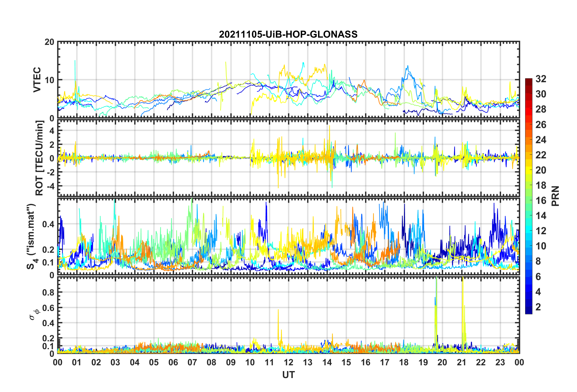
Task: Click UT axis tick label 04
Action: click(x=135, y=362)
